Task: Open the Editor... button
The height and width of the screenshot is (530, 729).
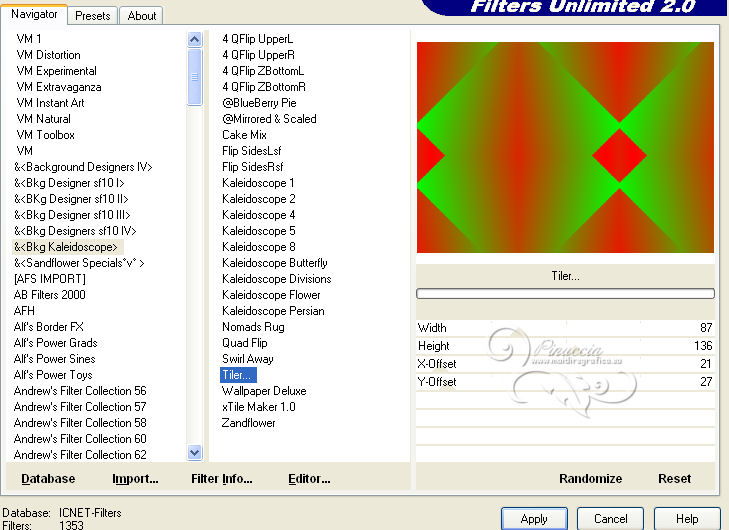Action: [309, 479]
